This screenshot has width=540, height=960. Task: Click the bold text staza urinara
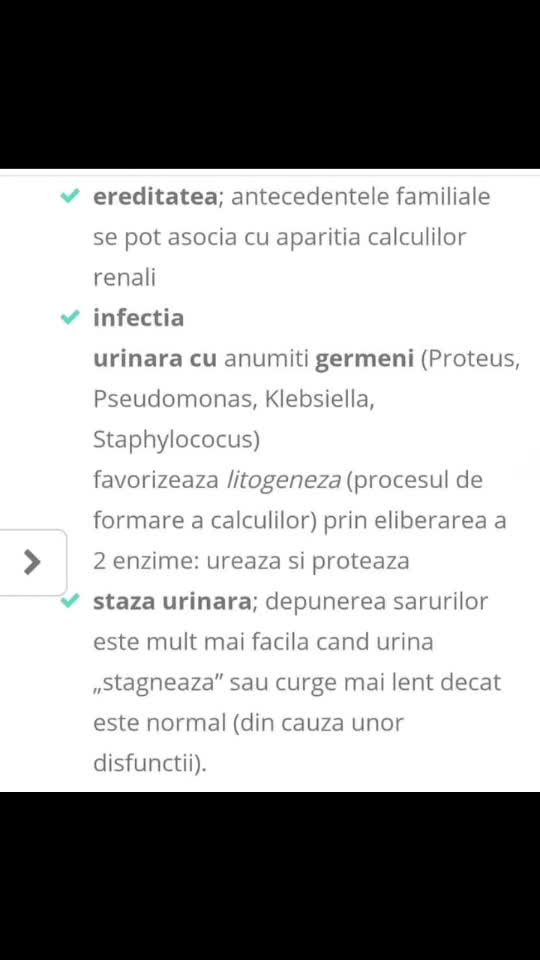pyautogui.click(x=173, y=602)
